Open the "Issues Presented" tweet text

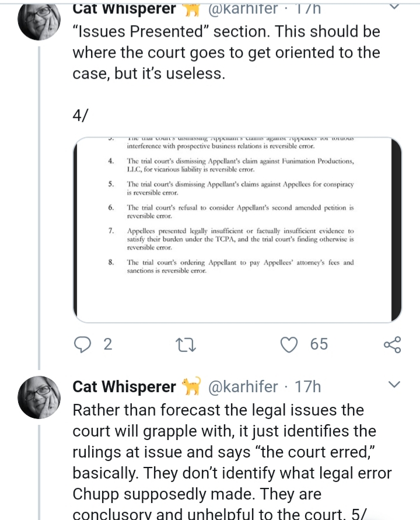226,53
